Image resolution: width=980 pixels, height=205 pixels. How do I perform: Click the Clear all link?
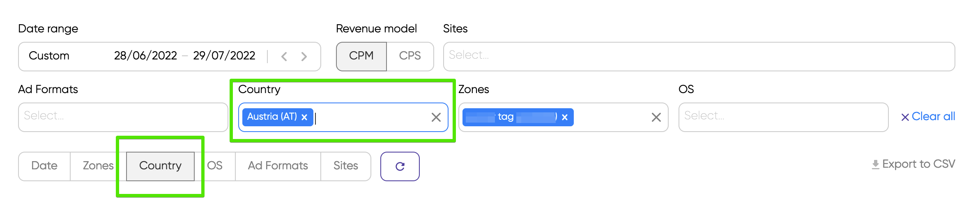point(928,117)
